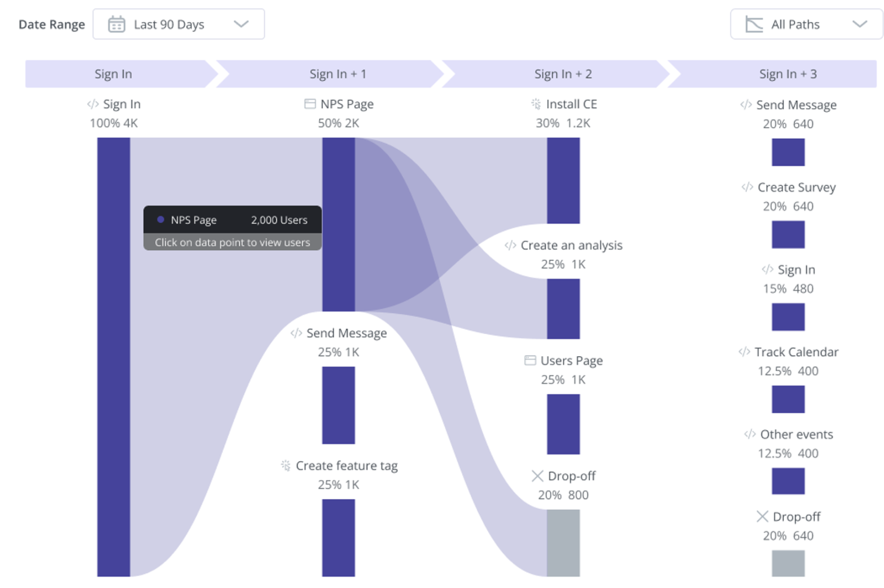Expand the All Paths dropdown
Image resolution: width=884 pixels, height=588 pixels.
point(806,24)
